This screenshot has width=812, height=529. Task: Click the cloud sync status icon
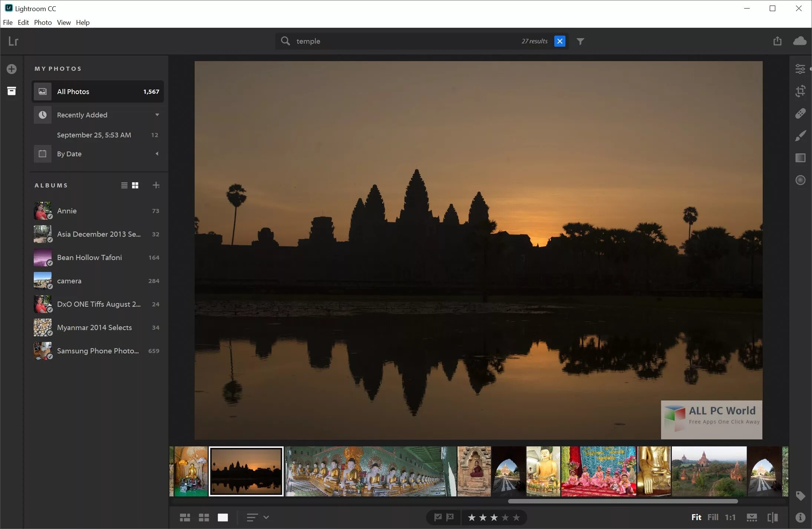pos(799,41)
